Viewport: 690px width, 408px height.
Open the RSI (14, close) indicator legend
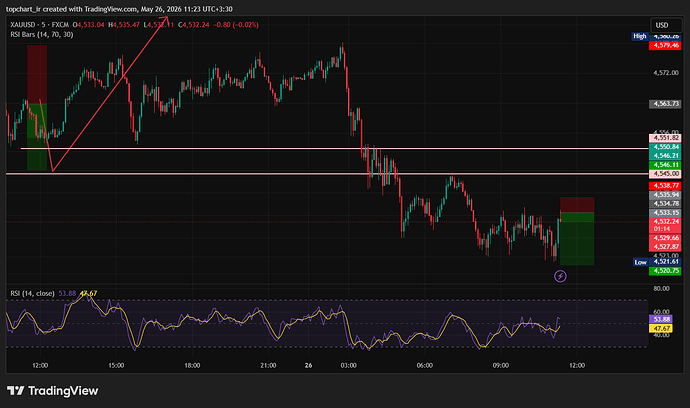[33, 293]
